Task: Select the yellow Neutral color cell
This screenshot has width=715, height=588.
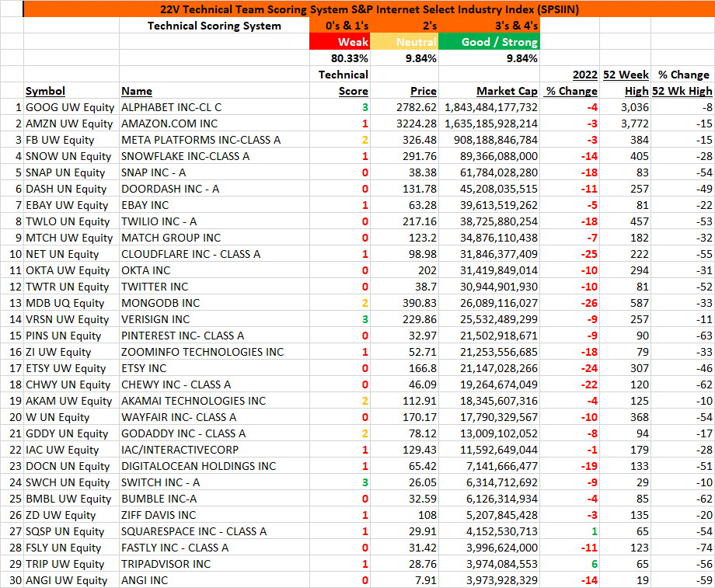Action: click(x=404, y=42)
